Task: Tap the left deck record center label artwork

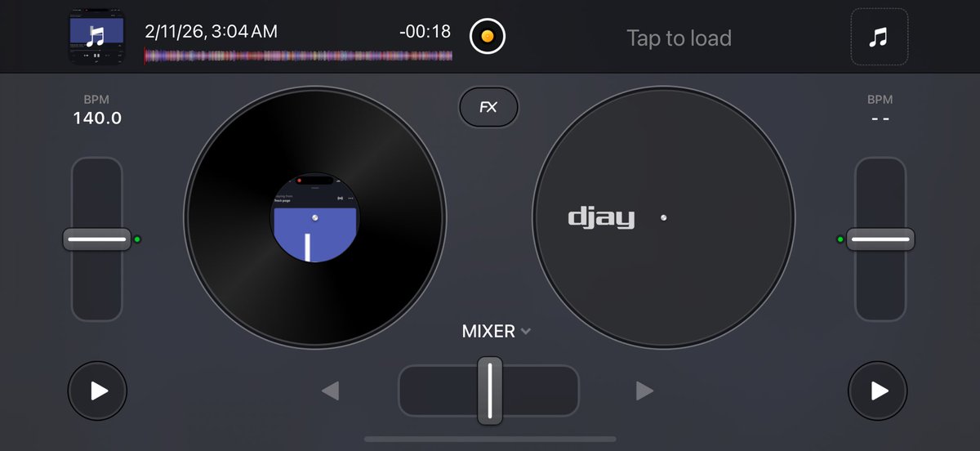Action: [314, 217]
